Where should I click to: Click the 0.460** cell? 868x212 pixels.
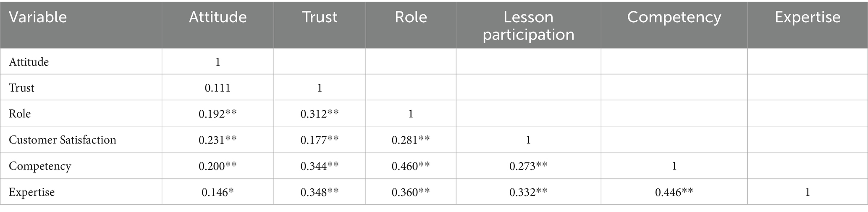410,166
